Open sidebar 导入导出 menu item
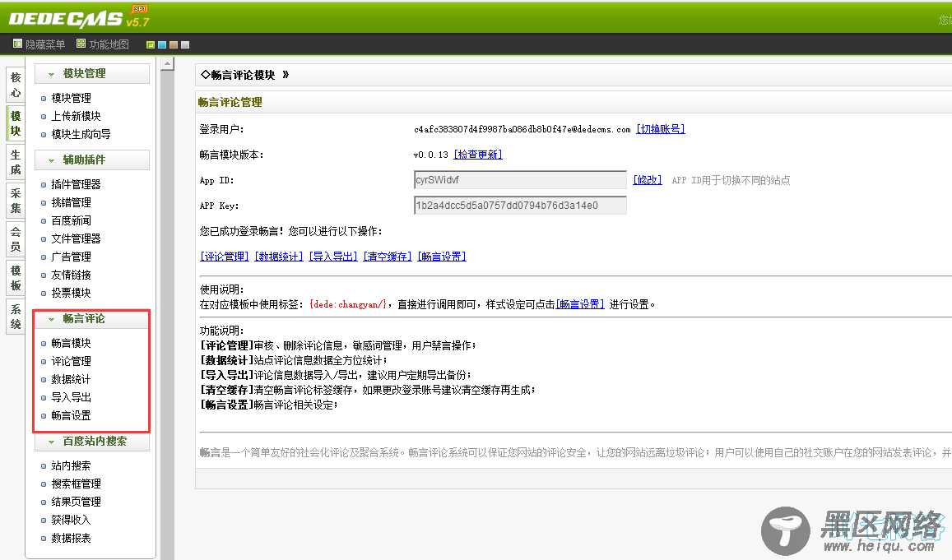This screenshot has height=560, width=952. pyautogui.click(x=71, y=397)
